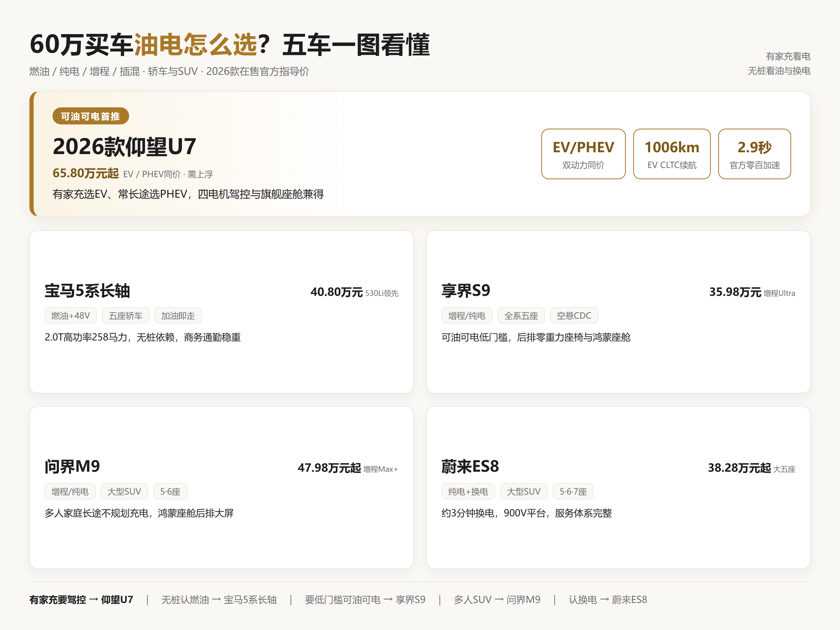Click the 大型SUV tag under 蔚来ES8
Image resolution: width=840 pixels, height=630 pixels.
pyautogui.click(x=524, y=491)
